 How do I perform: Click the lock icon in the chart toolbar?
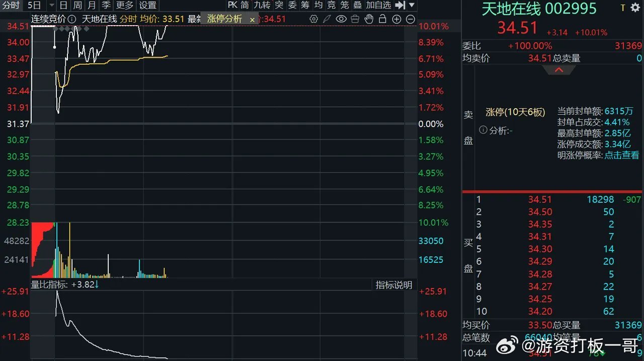point(382,19)
